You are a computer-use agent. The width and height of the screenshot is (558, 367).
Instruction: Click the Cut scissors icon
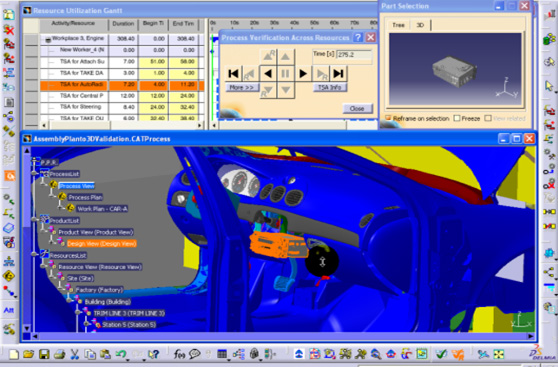[74, 354]
